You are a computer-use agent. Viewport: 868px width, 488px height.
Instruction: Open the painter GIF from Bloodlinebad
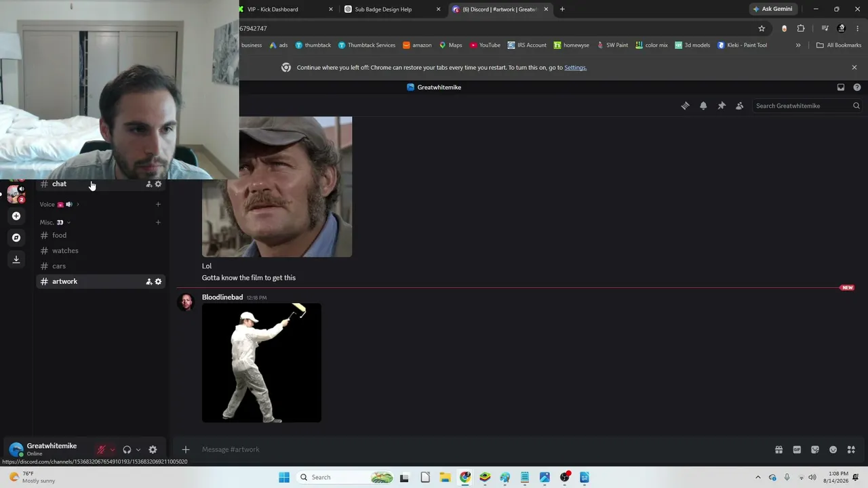(262, 363)
